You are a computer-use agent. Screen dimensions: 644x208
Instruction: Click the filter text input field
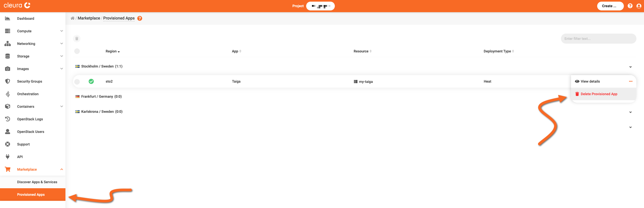point(598,39)
